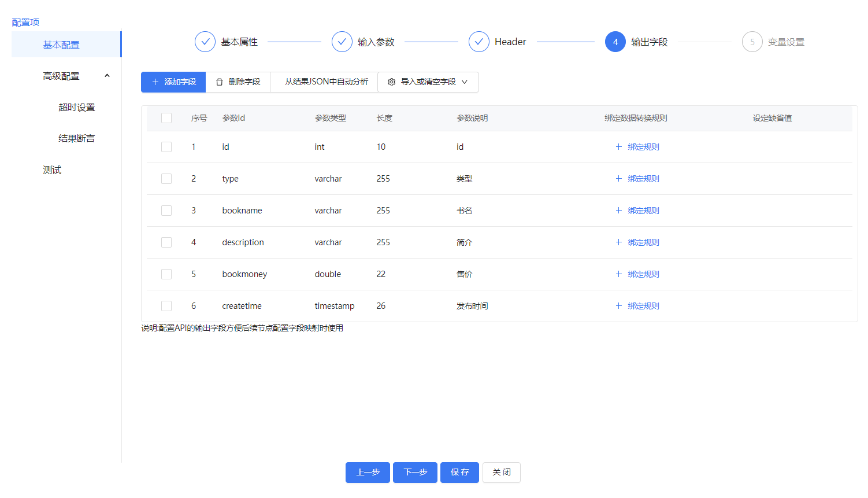Click the Header step checkmark circle
Viewport: 868px width, 498px height.
point(479,42)
